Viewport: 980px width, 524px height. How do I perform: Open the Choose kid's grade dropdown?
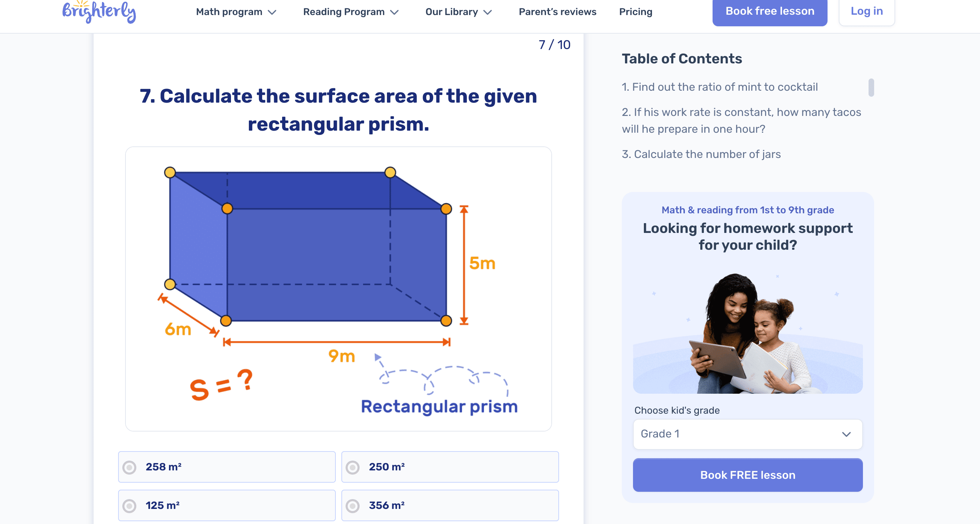[x=748, y=434]
